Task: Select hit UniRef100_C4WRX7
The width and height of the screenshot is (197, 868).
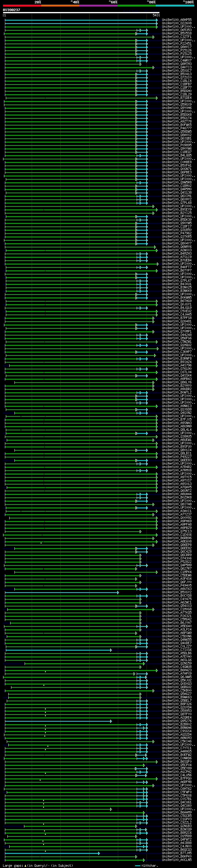Action: tap(177, 61)
